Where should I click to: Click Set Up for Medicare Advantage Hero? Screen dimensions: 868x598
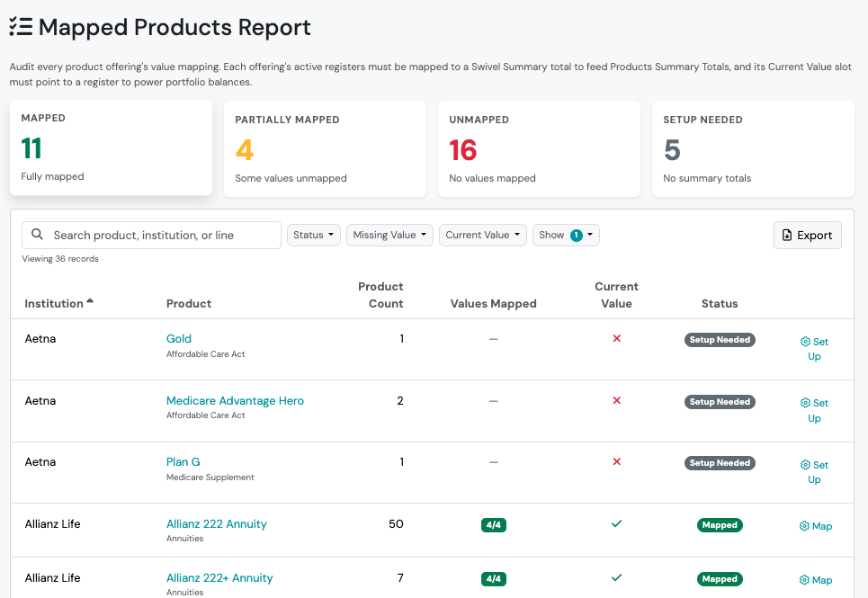click(814, 410)
